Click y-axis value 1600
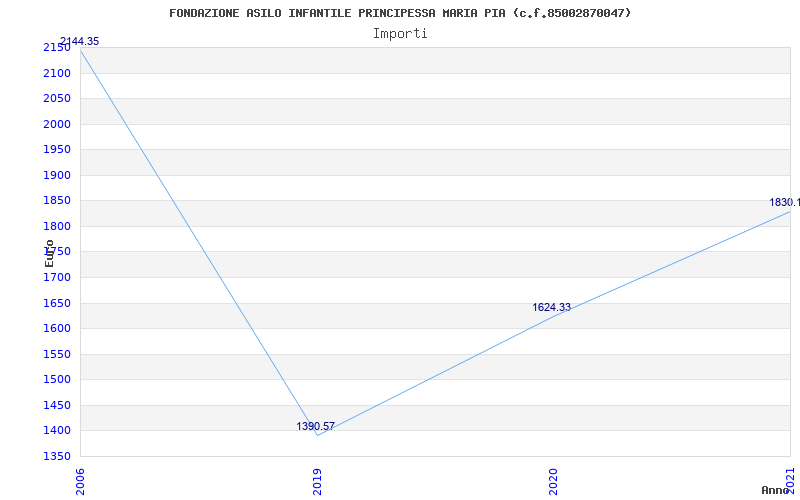 57,329
